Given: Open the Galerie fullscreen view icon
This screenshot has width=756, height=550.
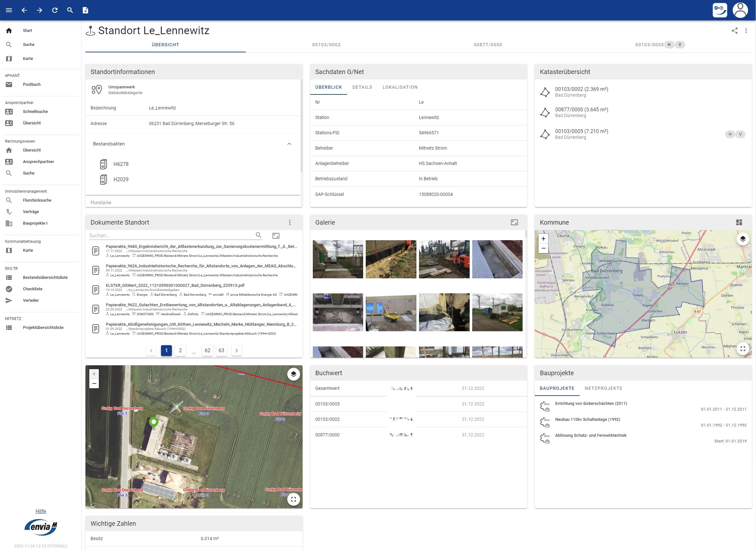Looking at the screenshot, I should point(514,222).
